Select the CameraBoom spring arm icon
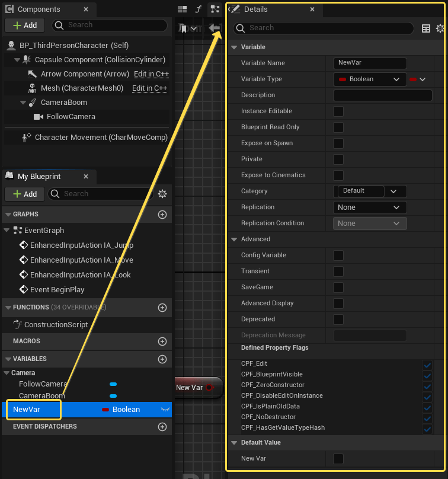 click(33, 103)
